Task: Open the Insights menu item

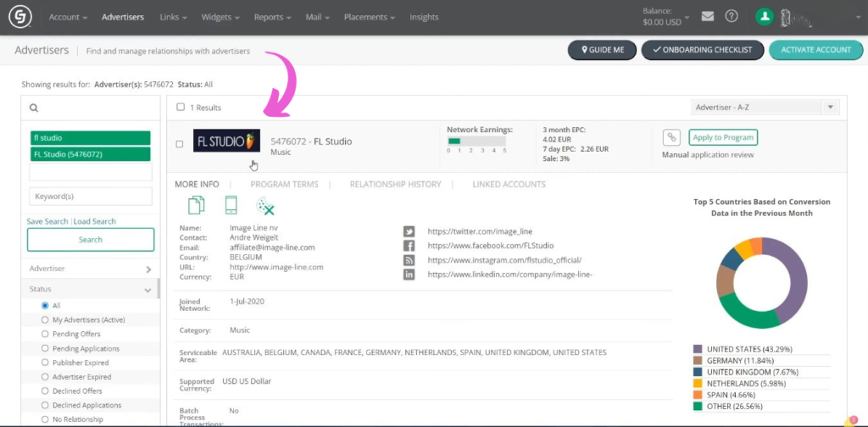Action: [x=424, y=17]
